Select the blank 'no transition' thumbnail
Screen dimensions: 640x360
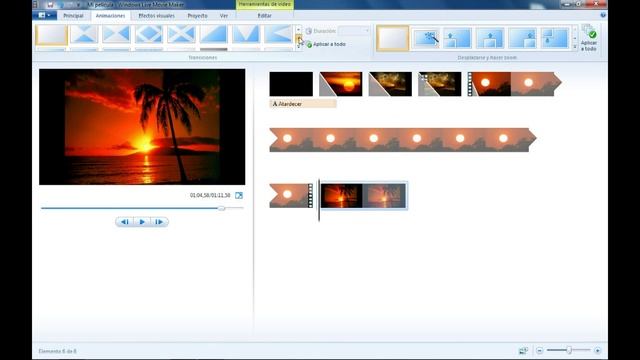click(x=51, y=35)
